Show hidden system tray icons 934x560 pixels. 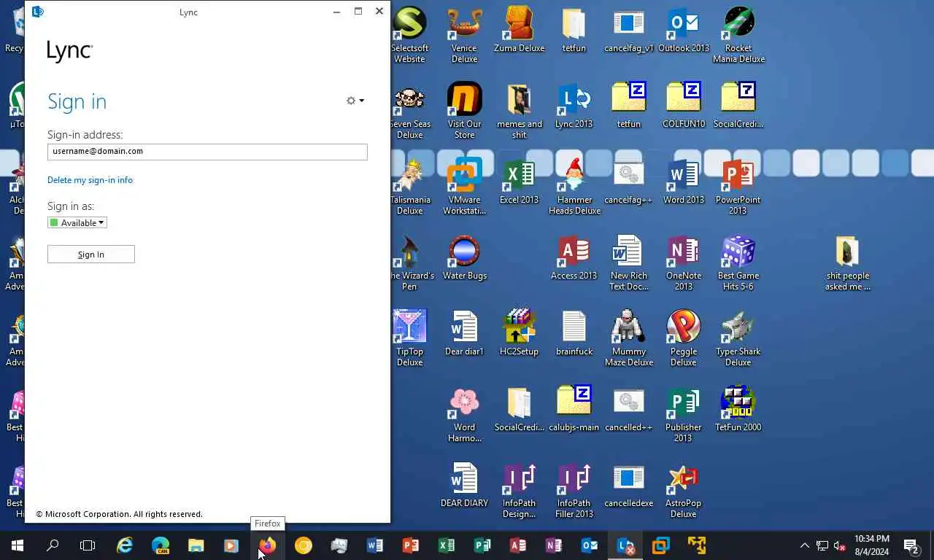tap(804, 545)
